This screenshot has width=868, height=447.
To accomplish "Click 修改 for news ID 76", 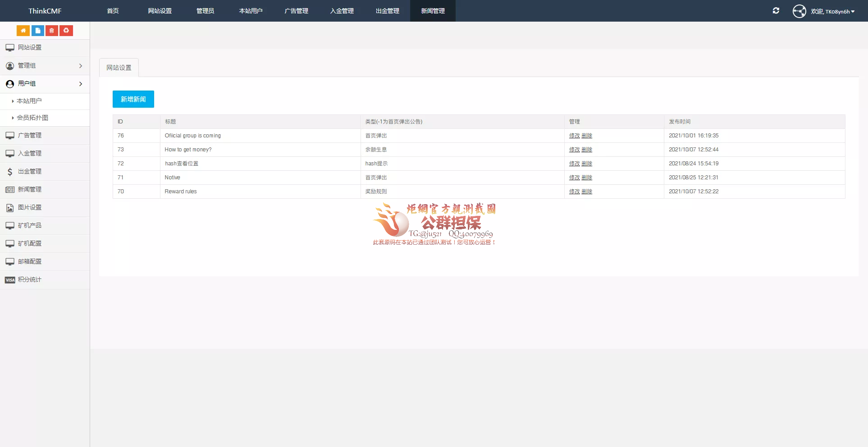I will tap(574, 136).
